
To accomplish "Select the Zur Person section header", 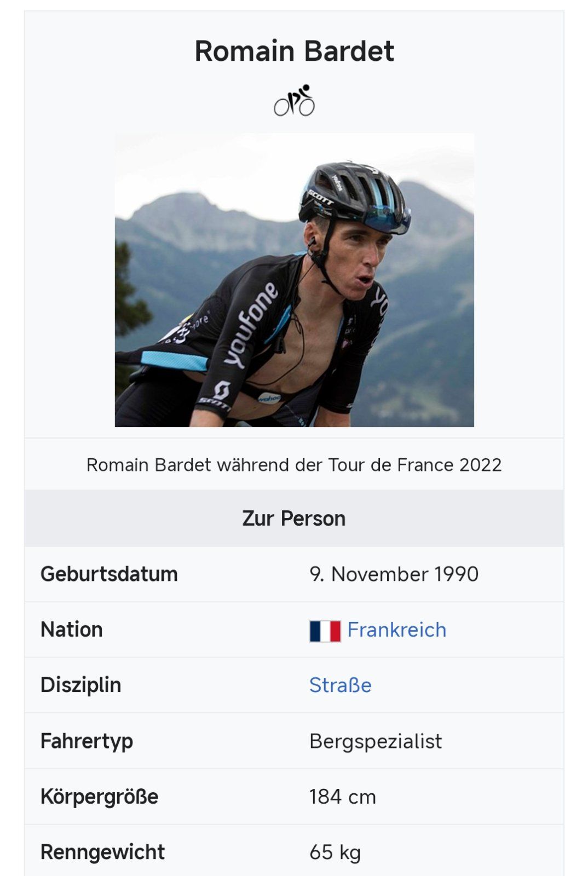I will click(294, 518).
